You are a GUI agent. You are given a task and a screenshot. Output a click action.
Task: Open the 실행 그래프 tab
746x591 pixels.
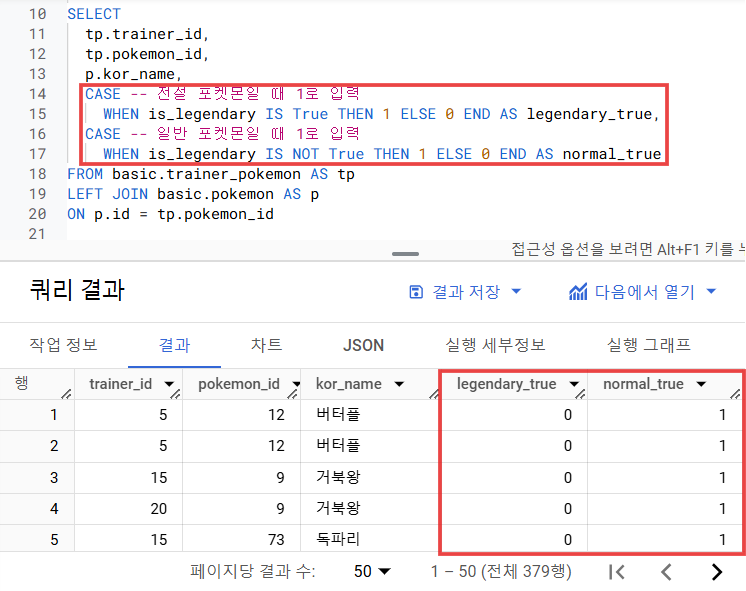648,345
